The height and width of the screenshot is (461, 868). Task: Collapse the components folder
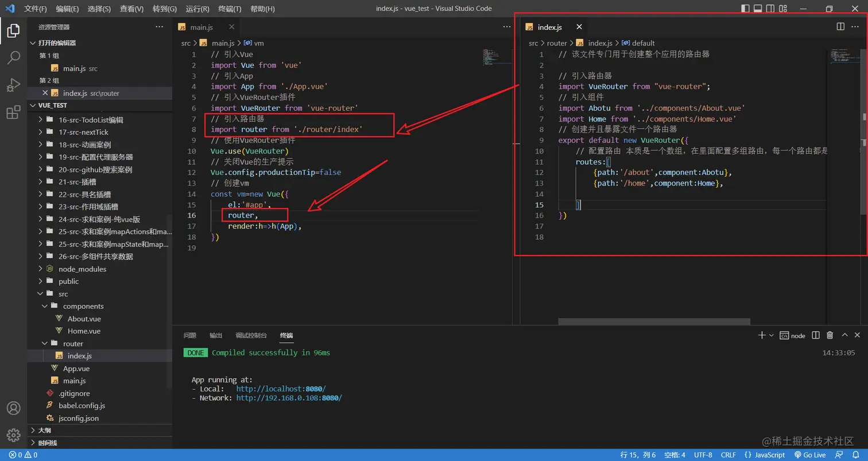click(100, 306)
